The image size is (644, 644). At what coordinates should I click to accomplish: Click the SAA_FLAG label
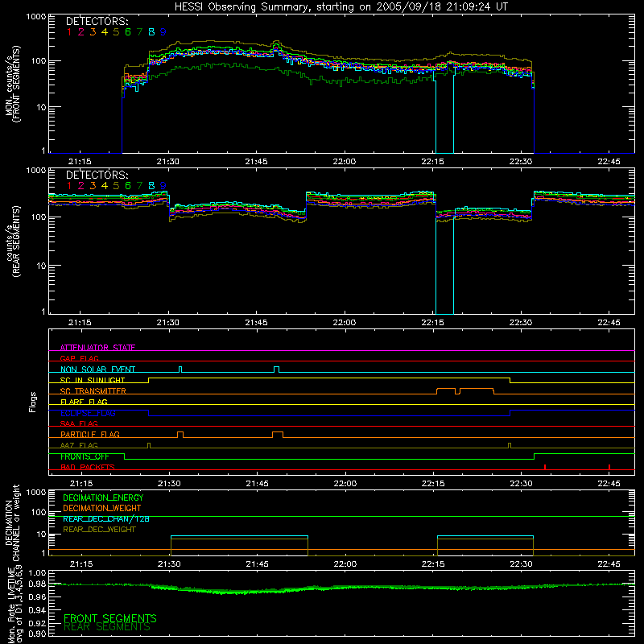coord(79,423)
